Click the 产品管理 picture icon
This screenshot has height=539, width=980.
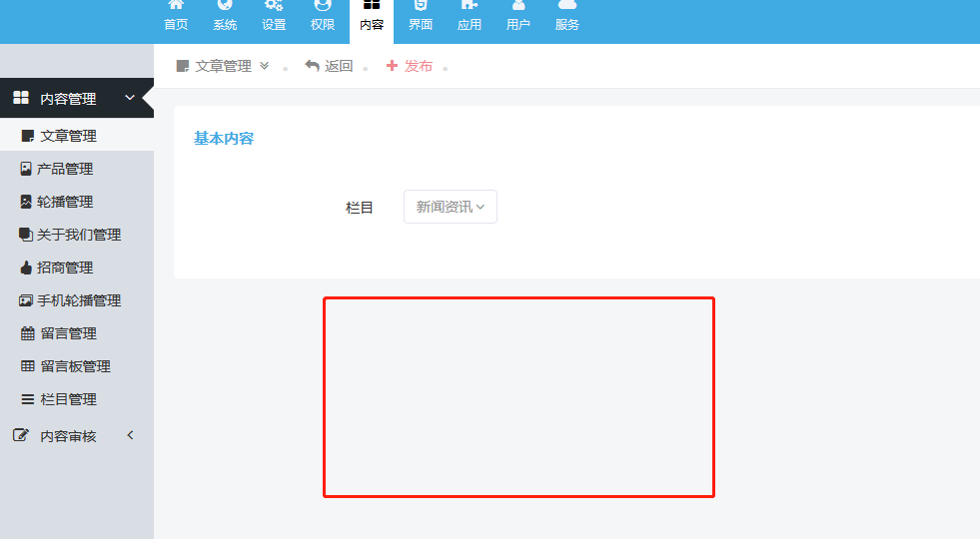26,169
